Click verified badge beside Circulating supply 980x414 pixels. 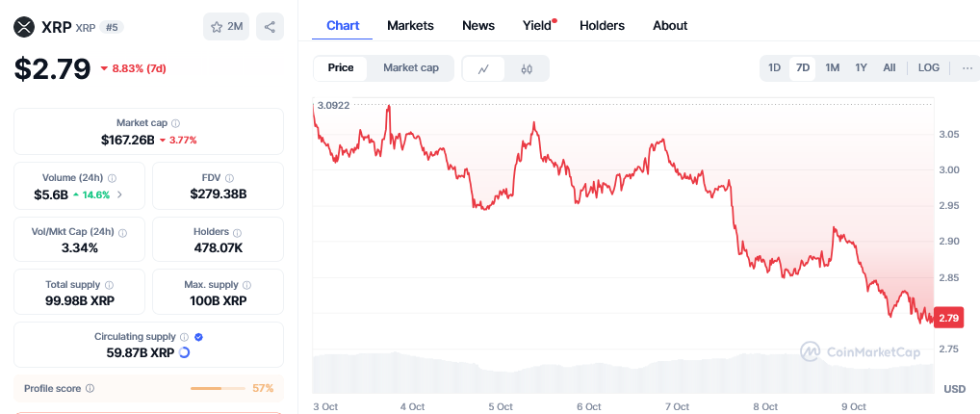(198, 337)
